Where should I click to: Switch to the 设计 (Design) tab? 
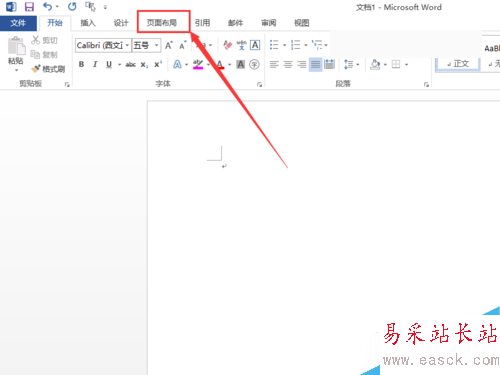pos(121,23)
